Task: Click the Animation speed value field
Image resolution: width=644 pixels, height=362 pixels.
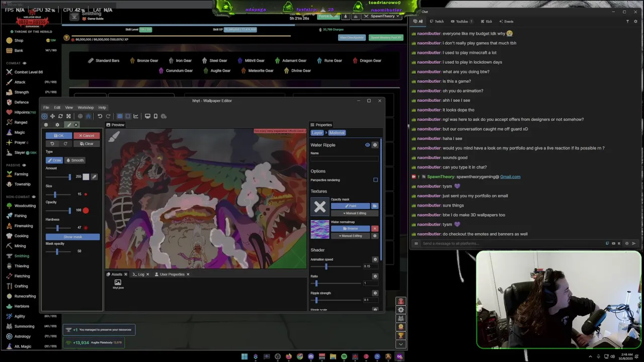Action: [x=371, y=266]
